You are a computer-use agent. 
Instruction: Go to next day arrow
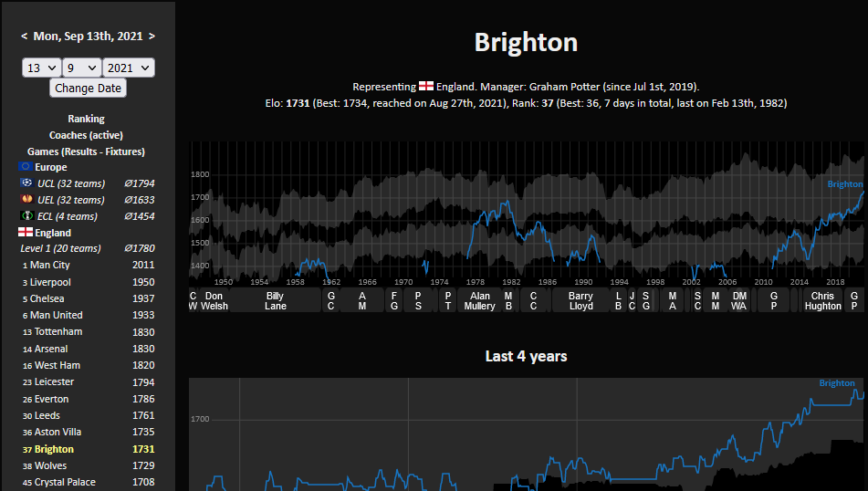point(152,37)
